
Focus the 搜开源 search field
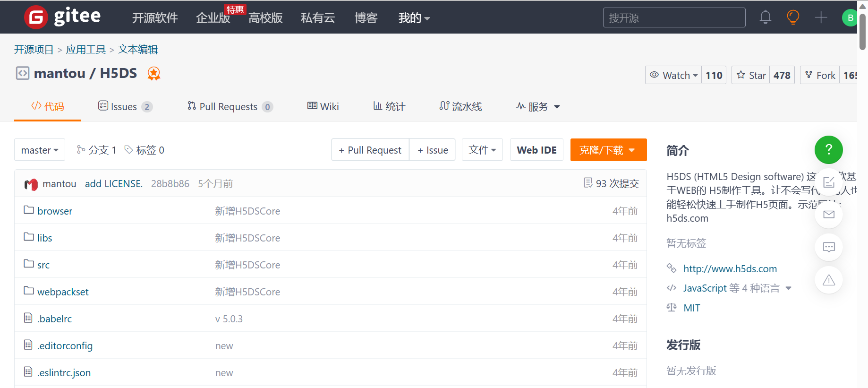[674, 17]
